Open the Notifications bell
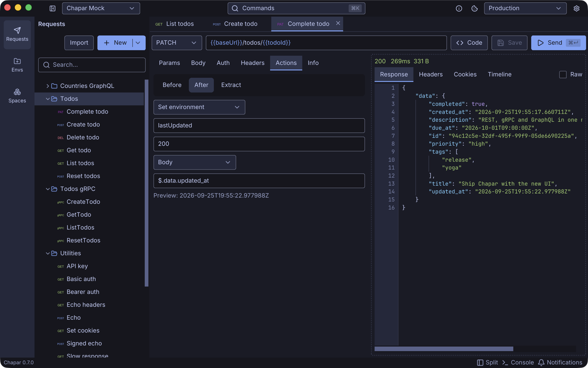The width and height of the screenshot is (588, 368). point(560,362)
